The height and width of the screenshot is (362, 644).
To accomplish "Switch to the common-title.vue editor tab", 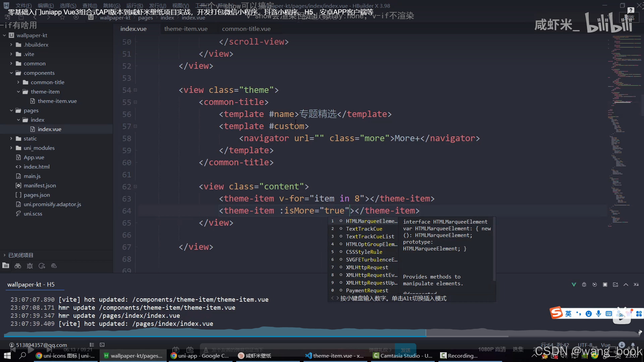I will click(x=246, y=29).
